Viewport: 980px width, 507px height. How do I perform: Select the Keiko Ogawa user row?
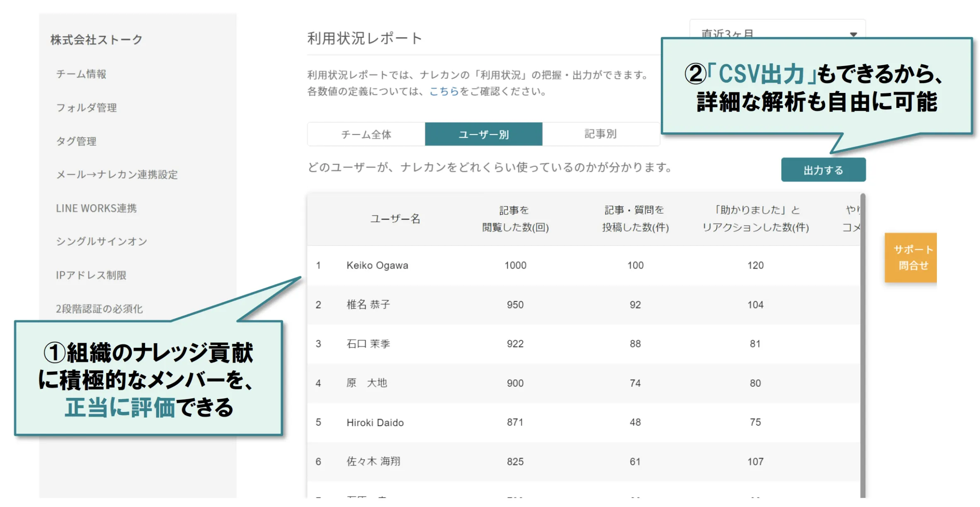coord(377,265)
